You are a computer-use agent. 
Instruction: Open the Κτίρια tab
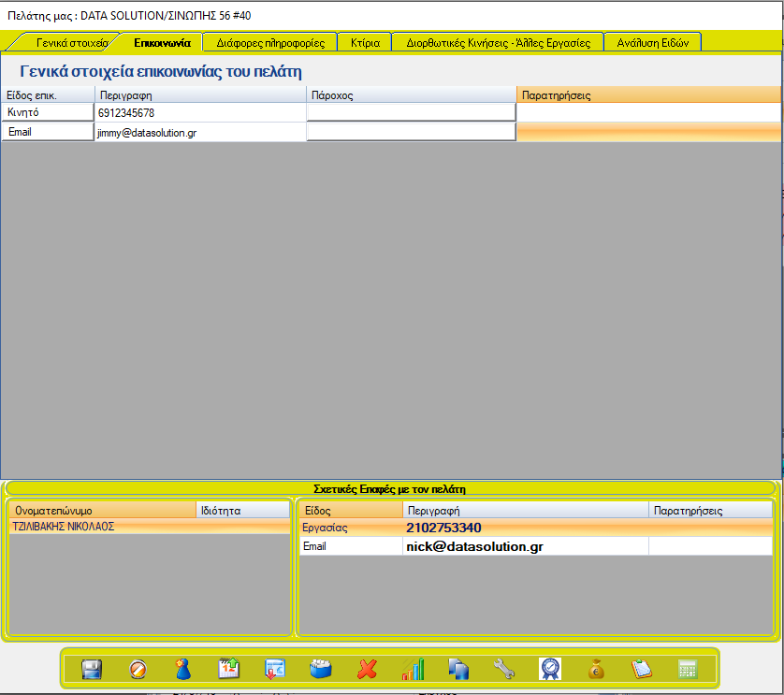(x=364, y=43)
